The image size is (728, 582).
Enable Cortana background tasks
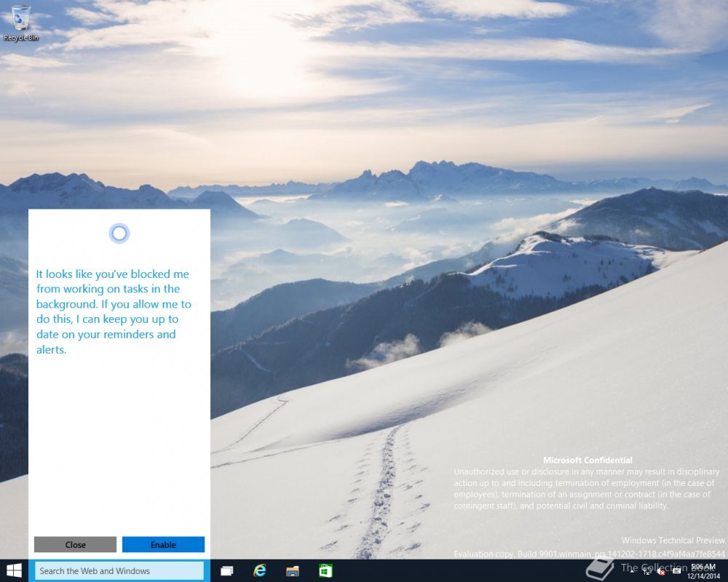163,544
